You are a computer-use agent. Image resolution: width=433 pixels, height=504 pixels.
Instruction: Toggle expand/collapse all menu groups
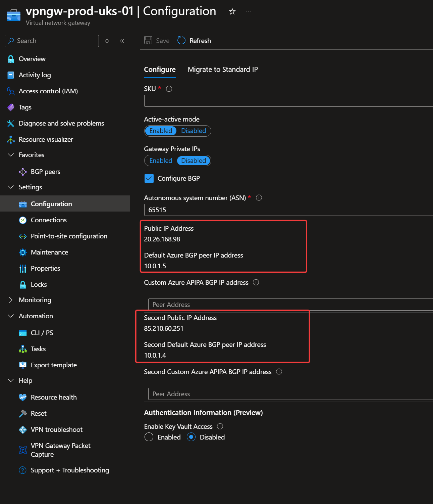coord(107,41)
